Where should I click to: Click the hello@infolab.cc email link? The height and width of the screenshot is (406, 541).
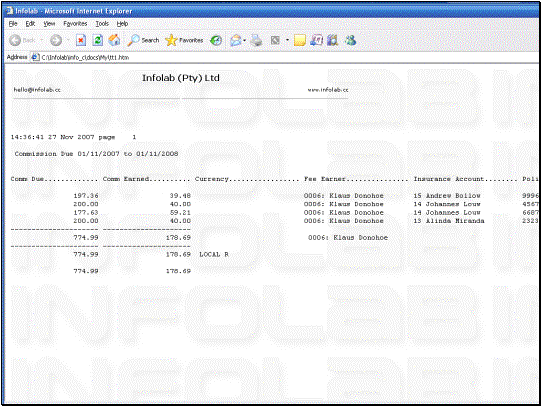tap(37, 90)
